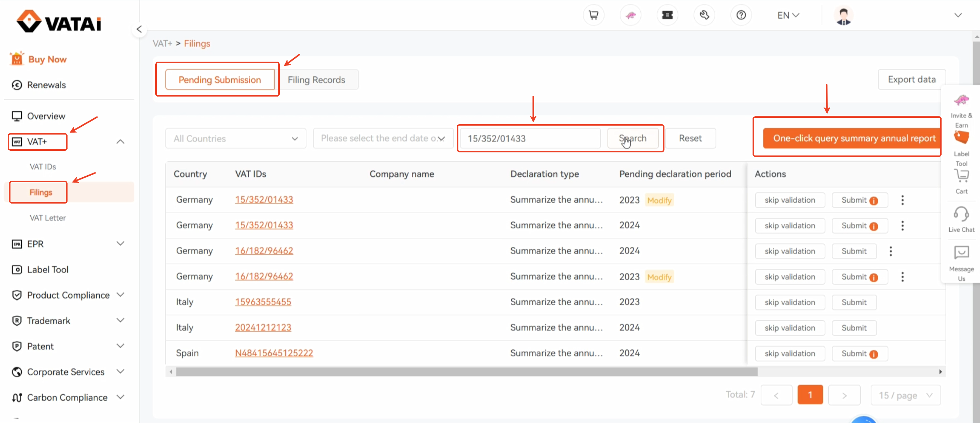Click Submit for Spain N48415645125222 row
Screen dimensions: 980x423
[860, 354]
